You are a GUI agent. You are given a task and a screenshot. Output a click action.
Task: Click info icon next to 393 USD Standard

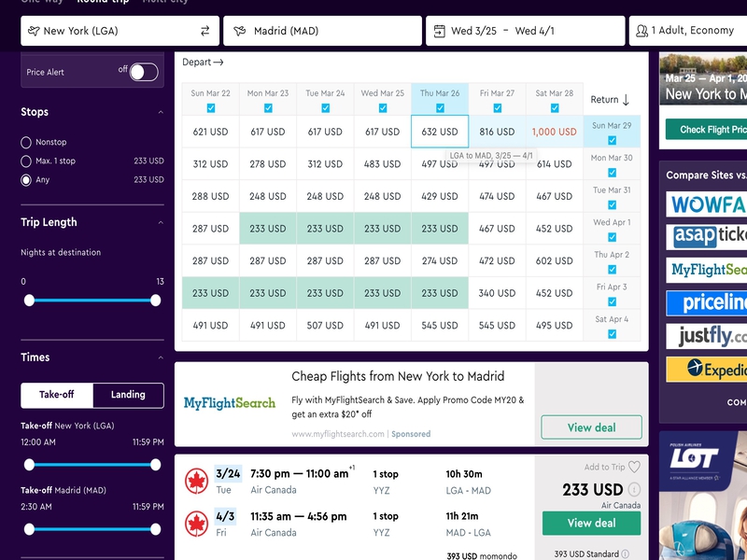pyautogui.click(x=625, y=553)
